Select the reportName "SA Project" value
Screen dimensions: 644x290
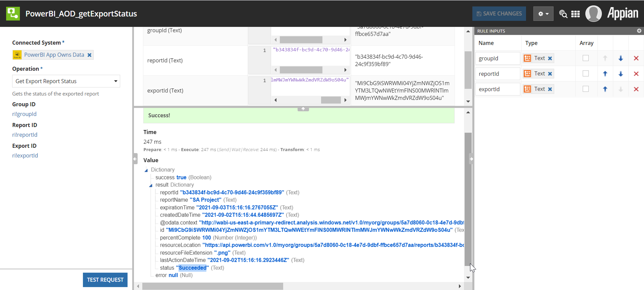point(205,200)
